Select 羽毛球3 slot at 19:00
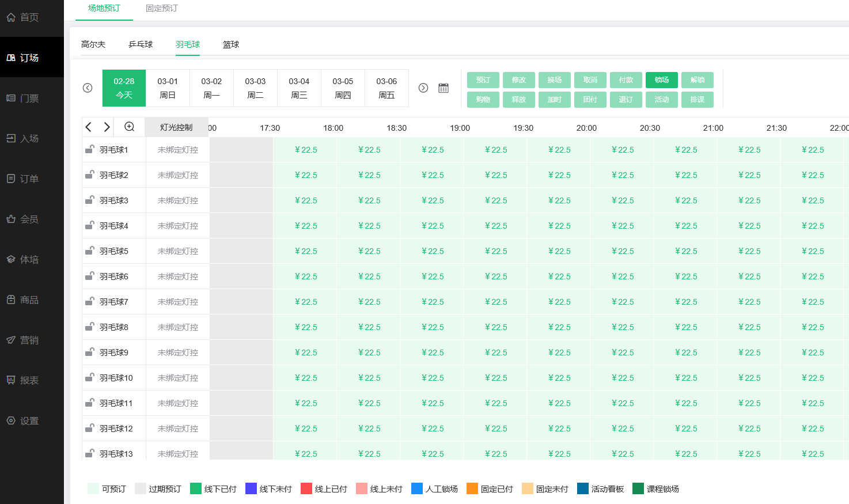Viewport: 849px width, 504px height. pyautogui.click(x=495, y=200)
